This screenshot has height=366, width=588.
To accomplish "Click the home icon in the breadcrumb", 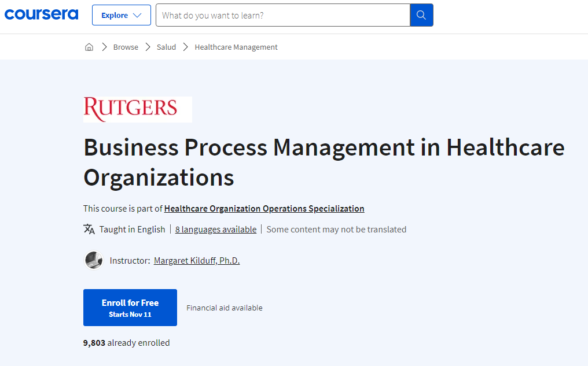I will point(89,46).
